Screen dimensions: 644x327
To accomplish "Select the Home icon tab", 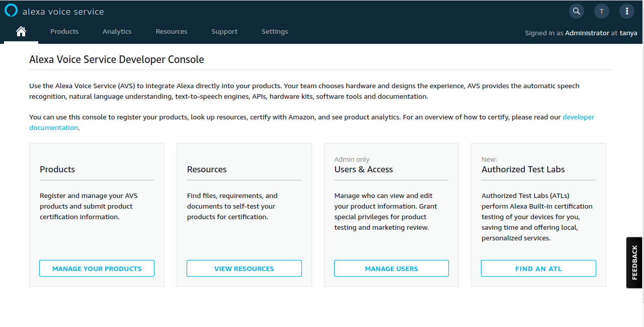I will click(x=21, y=31).
